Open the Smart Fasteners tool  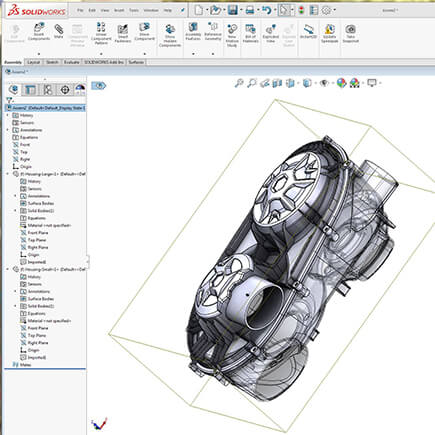click(x=123, y=33)
